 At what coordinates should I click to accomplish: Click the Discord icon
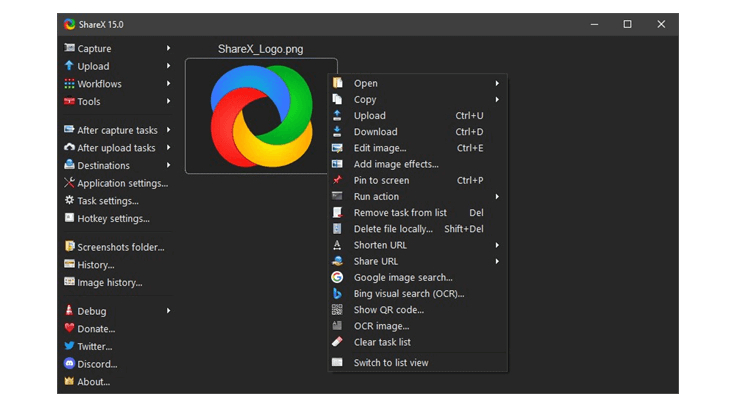(x=69, y=363)
